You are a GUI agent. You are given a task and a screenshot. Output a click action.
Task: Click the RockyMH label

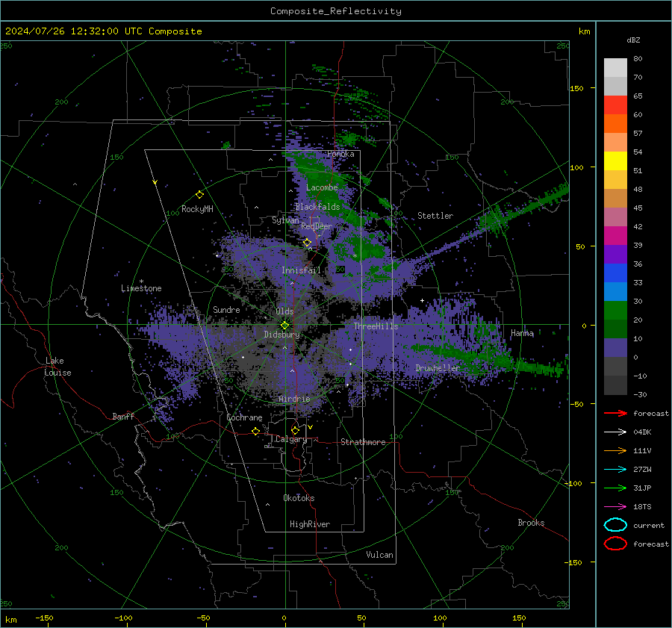pos(197,209)
